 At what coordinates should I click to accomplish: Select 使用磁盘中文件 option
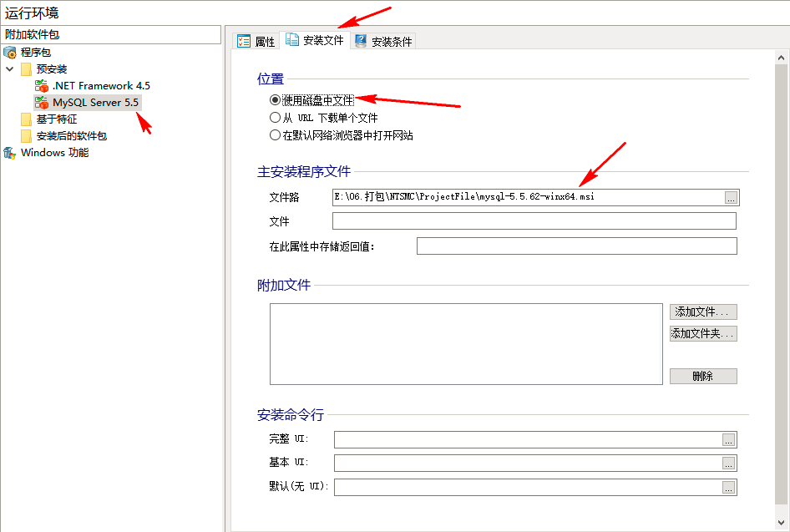(275, 98)
